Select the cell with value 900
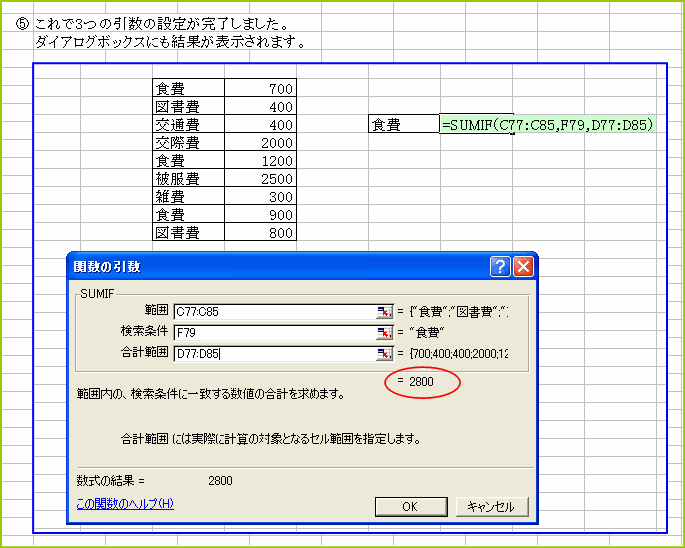This screenshot has height=548, width=685. [x=260, y=214]
